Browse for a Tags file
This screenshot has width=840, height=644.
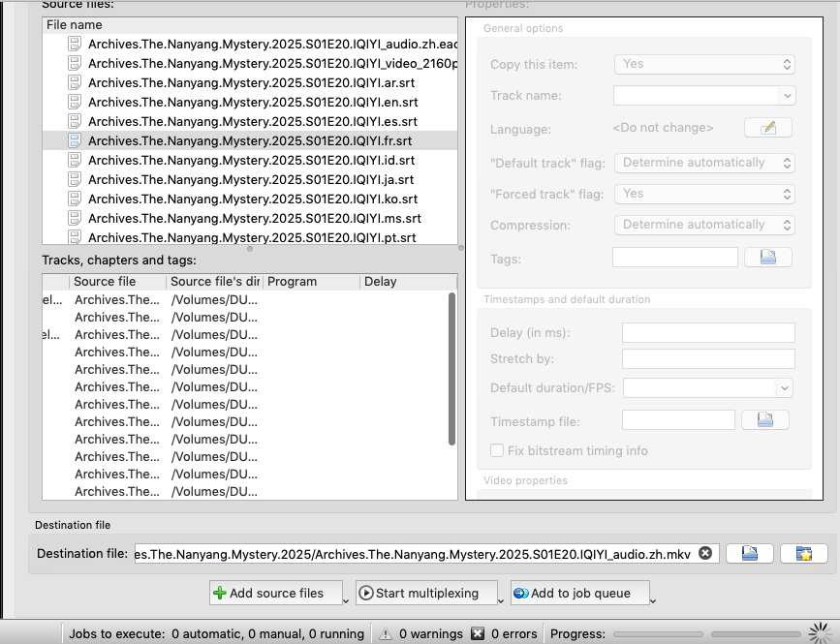pyautogui.click(x=767, y=258)
